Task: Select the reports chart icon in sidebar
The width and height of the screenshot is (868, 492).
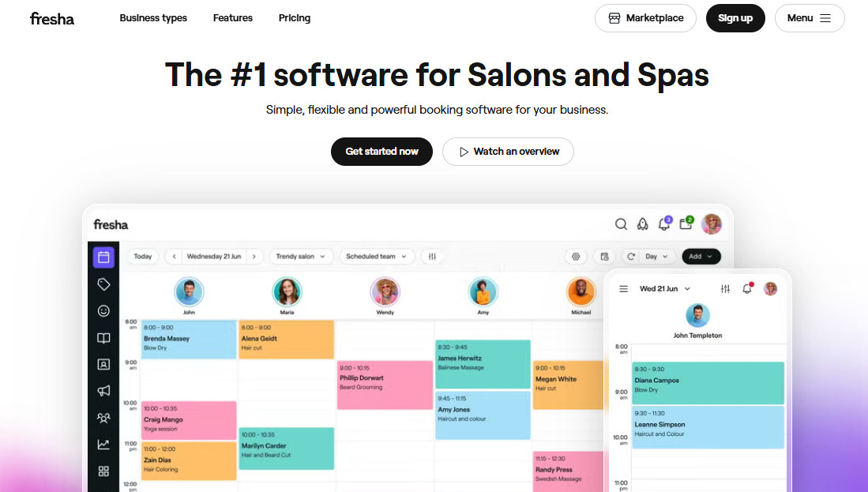Action: [x=103, y=445]
